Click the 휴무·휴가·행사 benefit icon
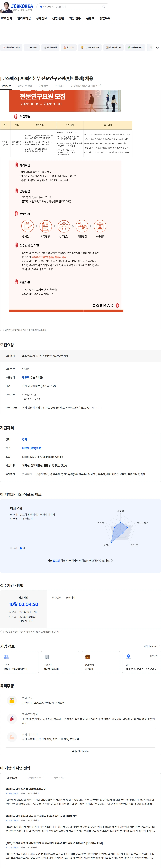Screen dimensions: 161x868 pos(12,719)
